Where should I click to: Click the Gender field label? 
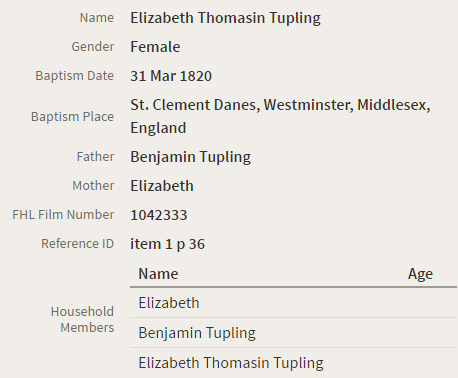click(x=93, y=47)
